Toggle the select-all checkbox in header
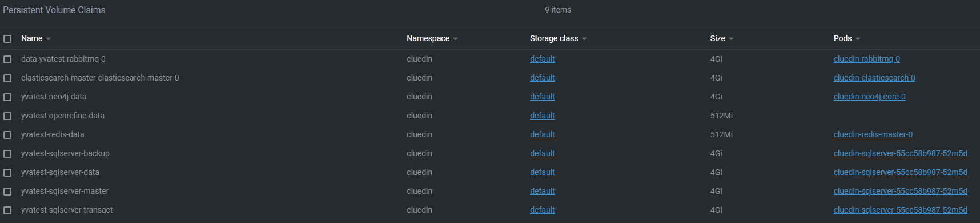 tap(7, 39)
